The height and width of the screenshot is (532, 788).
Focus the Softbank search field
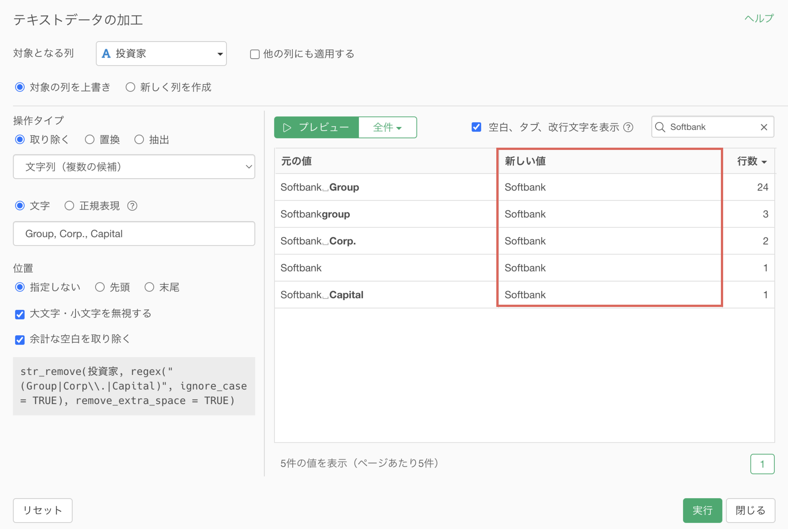pyautogui.click(x=712, y=127)
